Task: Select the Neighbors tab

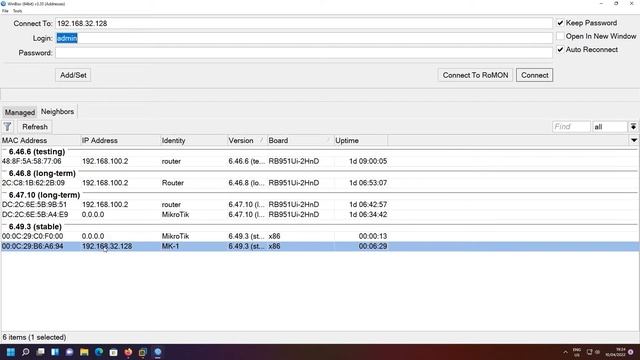Action: click(x=57, y=111)
